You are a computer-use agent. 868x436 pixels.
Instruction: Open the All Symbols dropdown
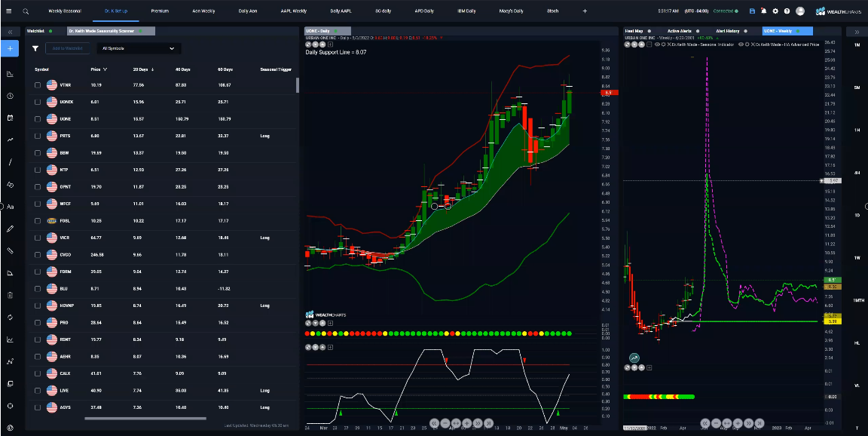click(x=139, y=49)
